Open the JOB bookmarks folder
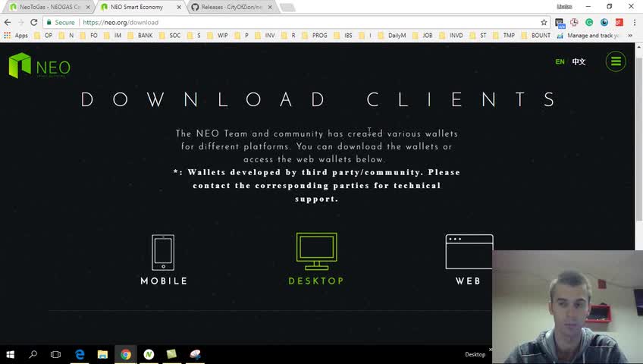 [423, 35]
